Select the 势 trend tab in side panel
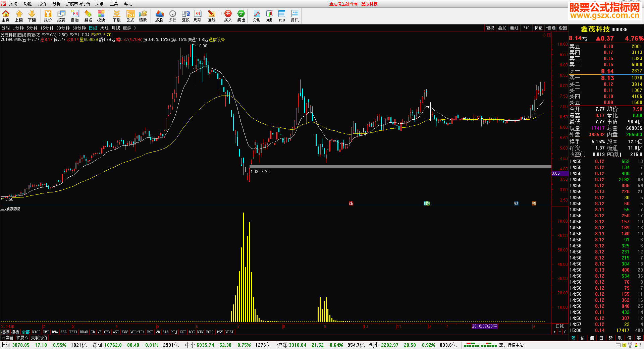 pyautogui.click(x=611, y=338)
